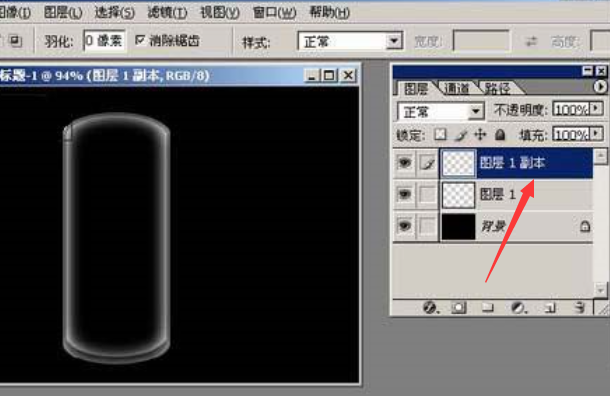Switch to the 路径 paths tab
The height and width of the screenshot is (396, 610).
(498, 89)
